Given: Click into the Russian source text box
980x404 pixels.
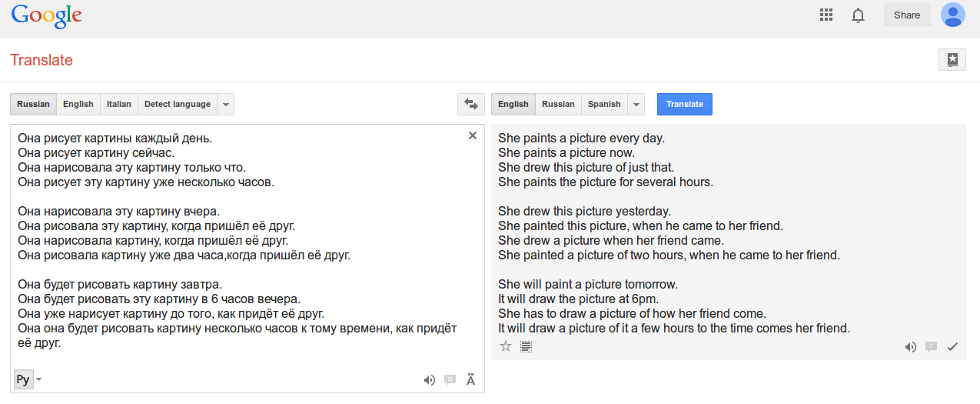Looking at the screenshot, I should (247, 259).
